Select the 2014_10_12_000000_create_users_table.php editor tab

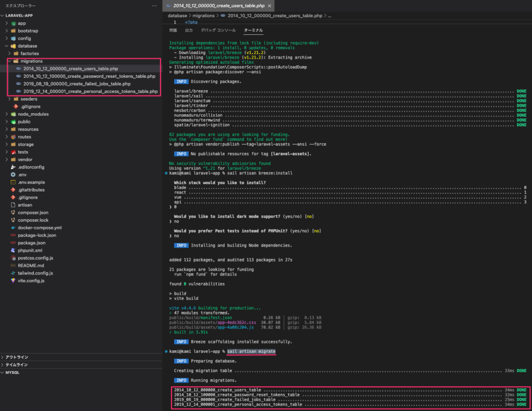218,6
